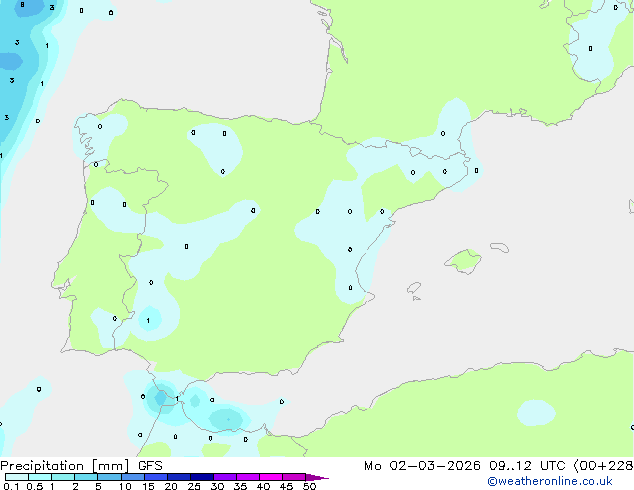Screen dimensions: 634x490
Task: Click the '35' legend scale label
Action: 240,486
